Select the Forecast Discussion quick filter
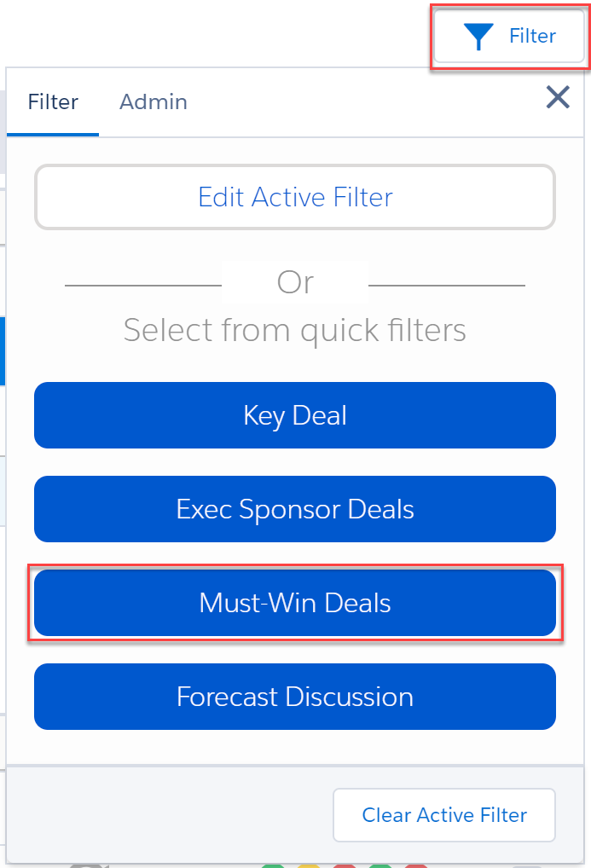Viewport: 591px width, 868px height. 295,697
